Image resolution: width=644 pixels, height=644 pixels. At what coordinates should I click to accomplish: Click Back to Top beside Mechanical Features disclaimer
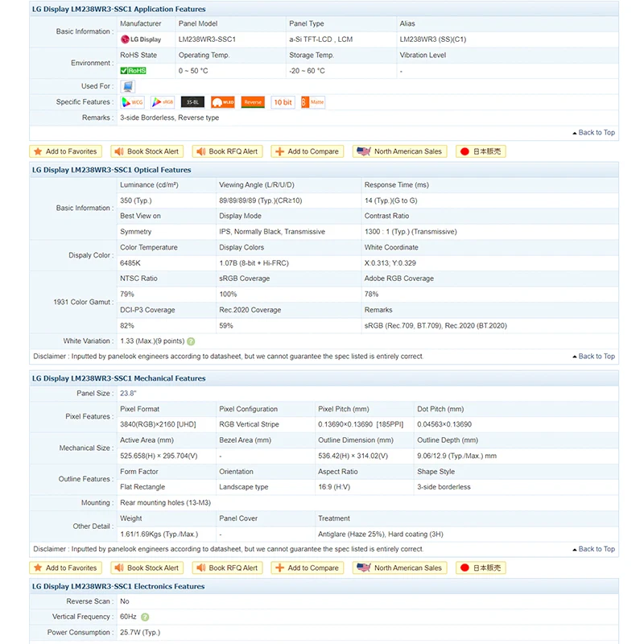coord(594,549)
